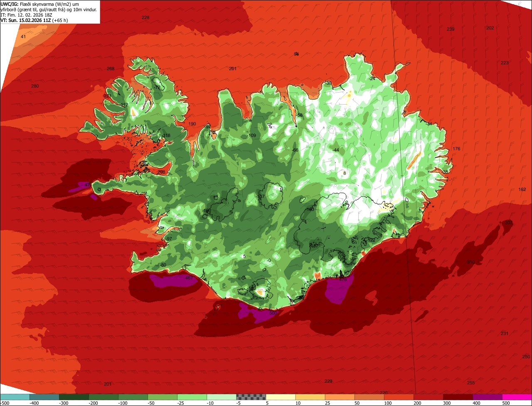Click the legend swatch between -300 and -200

[x=74, y=397]
